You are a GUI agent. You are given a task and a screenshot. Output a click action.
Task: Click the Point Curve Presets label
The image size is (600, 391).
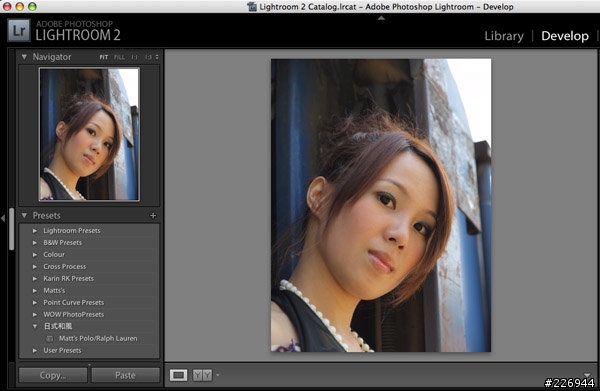(x=73, y=303)
